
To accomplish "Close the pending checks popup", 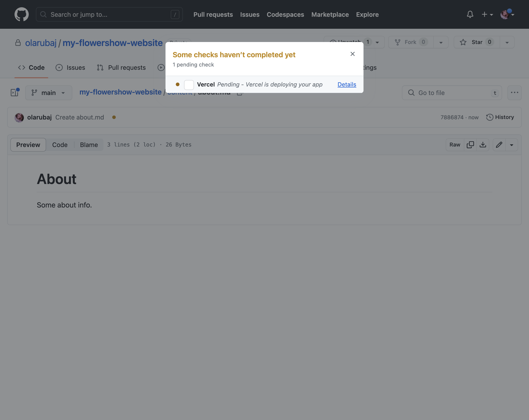I will click(x=352, y=54).
